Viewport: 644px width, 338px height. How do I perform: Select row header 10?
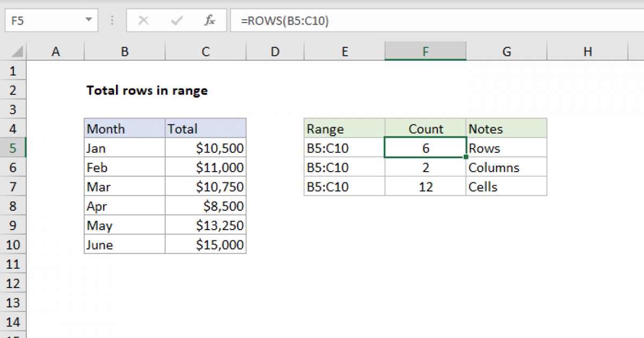click(x=13, y=244)
